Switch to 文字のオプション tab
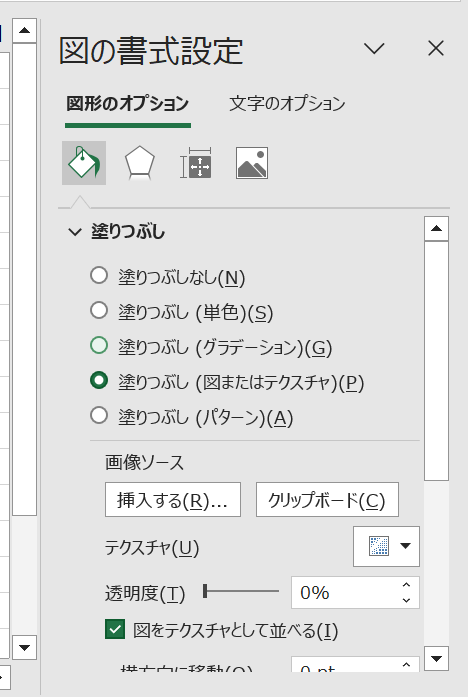468x697 pixels. (x=287, y=104)
